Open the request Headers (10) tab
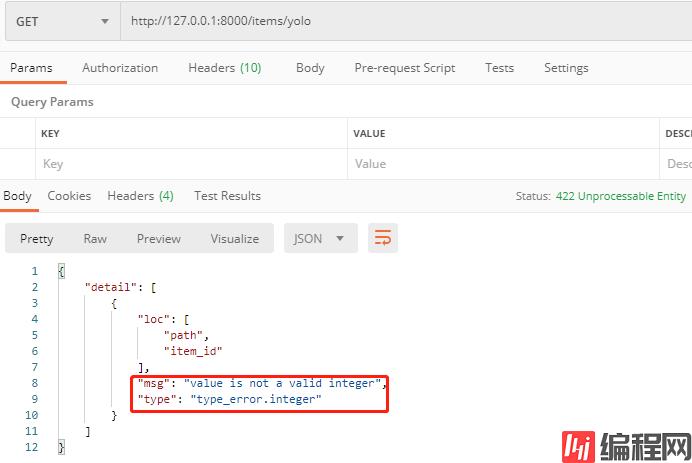This screenshot has height=463, width=692. point(224,68)
